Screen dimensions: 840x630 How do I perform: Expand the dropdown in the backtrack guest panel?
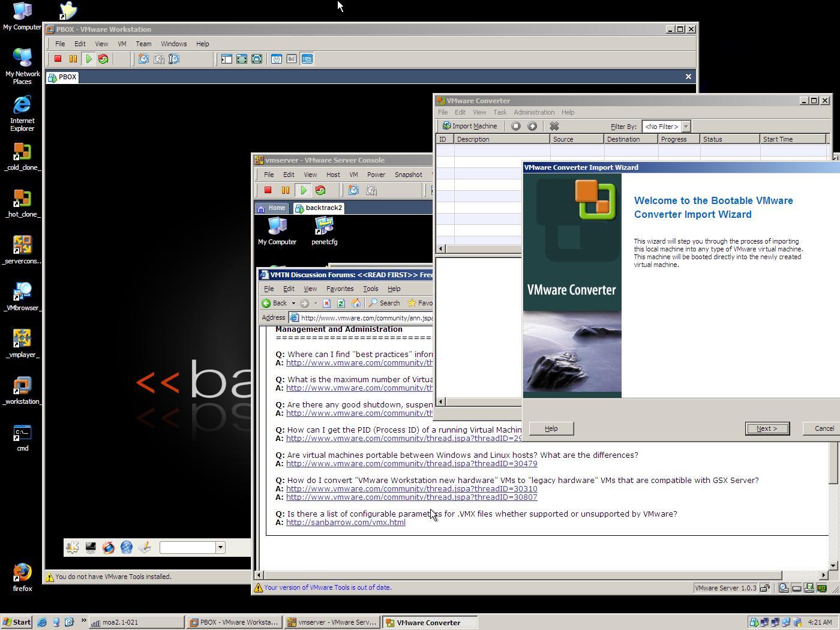[220, 547]
